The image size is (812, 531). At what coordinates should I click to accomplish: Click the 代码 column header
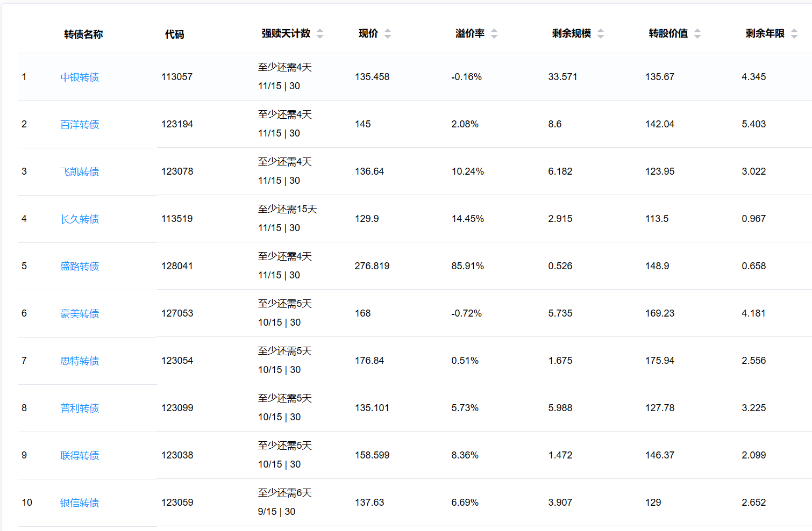174,34
